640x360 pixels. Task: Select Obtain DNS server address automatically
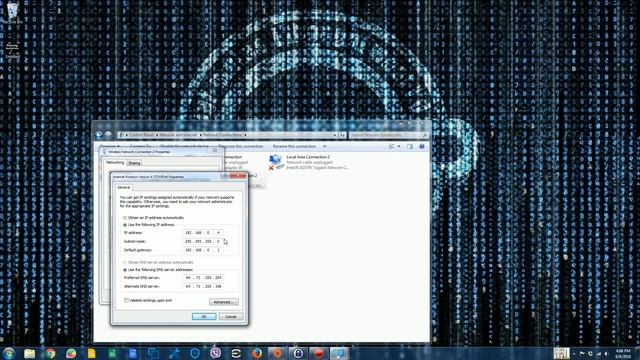pyautogui.click(x=158, y=262)
